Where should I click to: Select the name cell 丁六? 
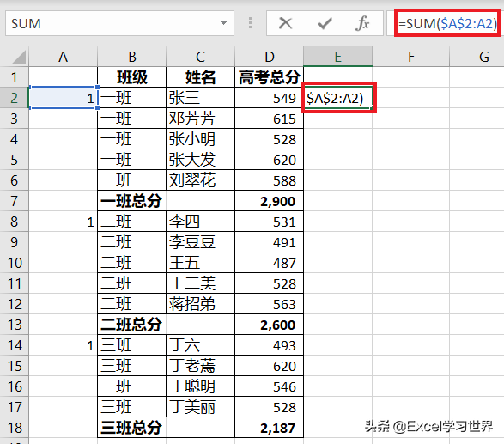coord(200,345)
